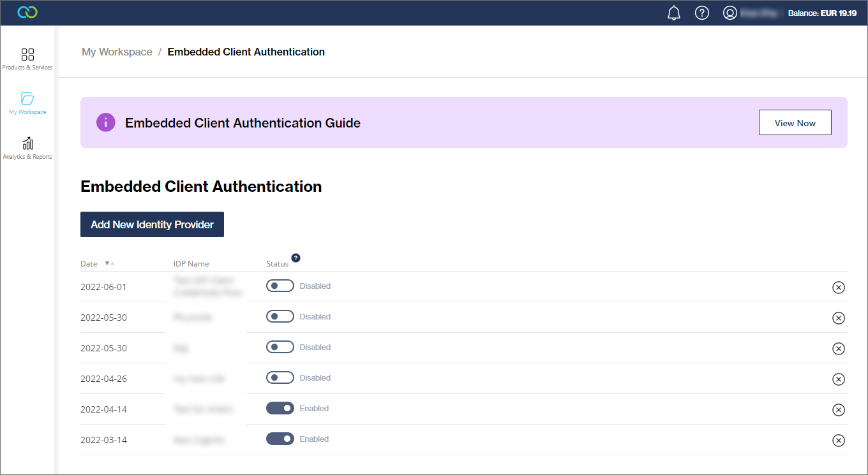Click the purple info icon in guide banner
The width and height of the screenshot is (868, 475).
pos(106,122)
